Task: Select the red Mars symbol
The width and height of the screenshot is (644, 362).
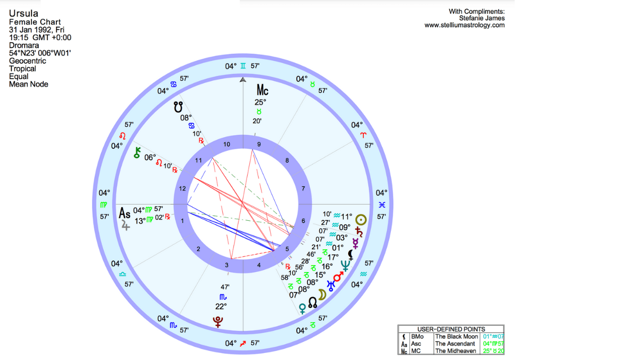Action: [x=339, y=276]
